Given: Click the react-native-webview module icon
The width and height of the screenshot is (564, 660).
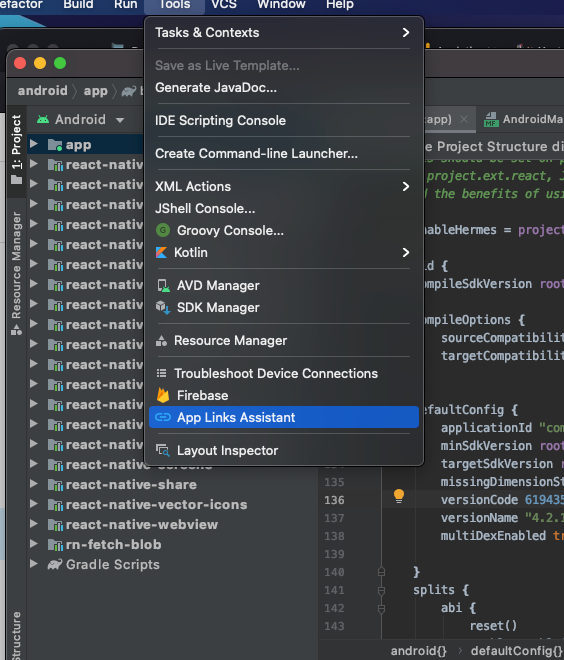Looking at the screenshot, I should [x=55, y=524].
